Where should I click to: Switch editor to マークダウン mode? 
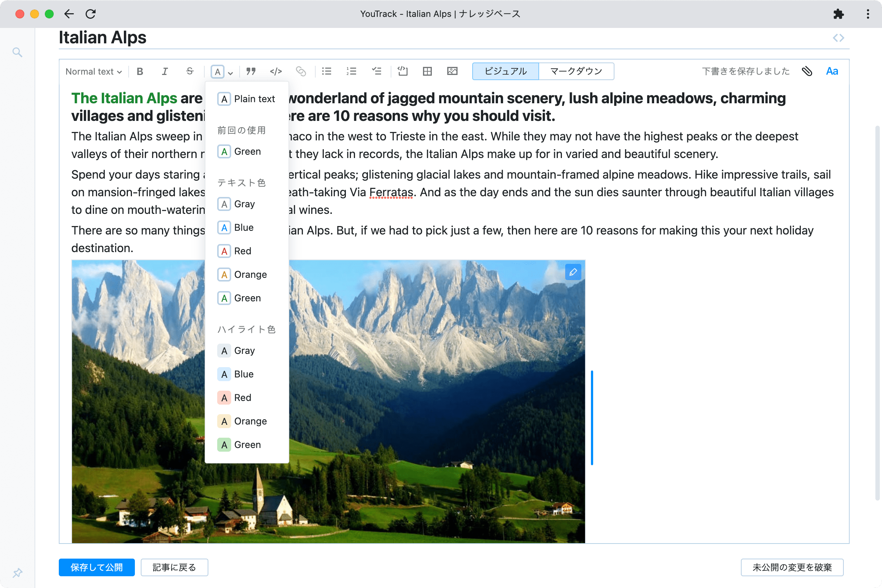(x=576, y=71)
